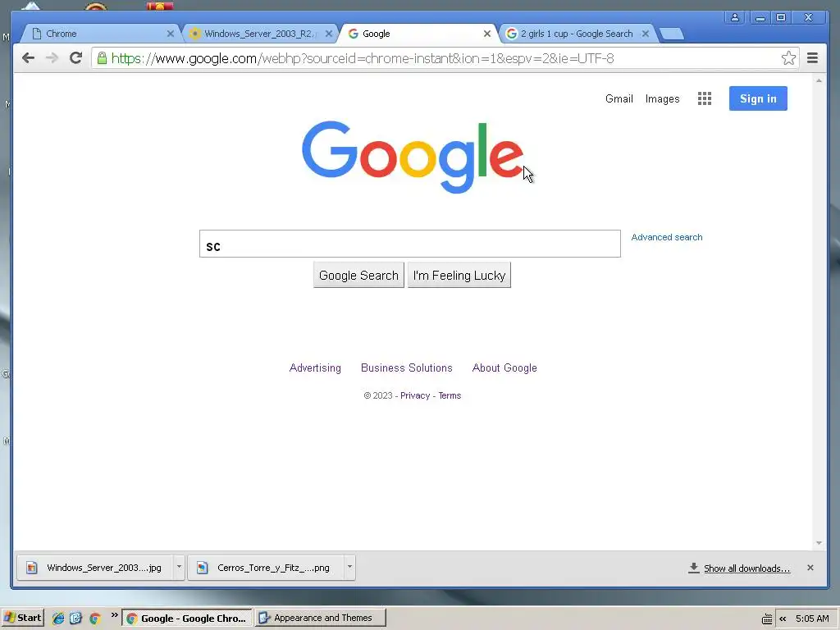Click the keyboard icon in system tray

(x=767, y=619)
